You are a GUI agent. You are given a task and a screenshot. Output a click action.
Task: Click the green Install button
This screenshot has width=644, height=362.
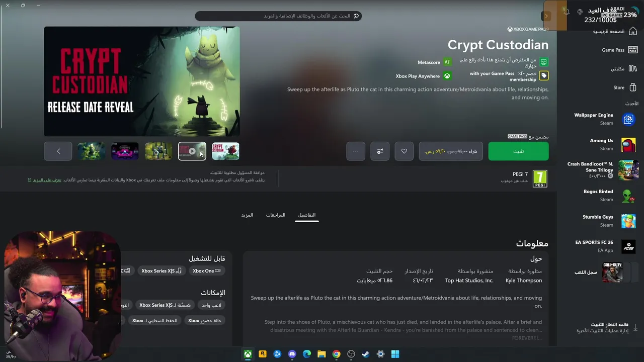pos(518,151)
